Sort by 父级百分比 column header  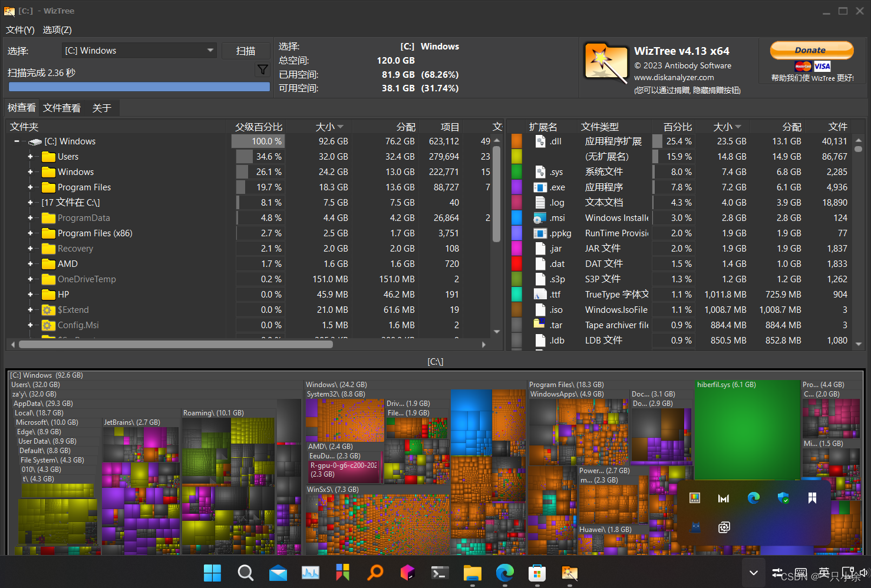point(259,127)
